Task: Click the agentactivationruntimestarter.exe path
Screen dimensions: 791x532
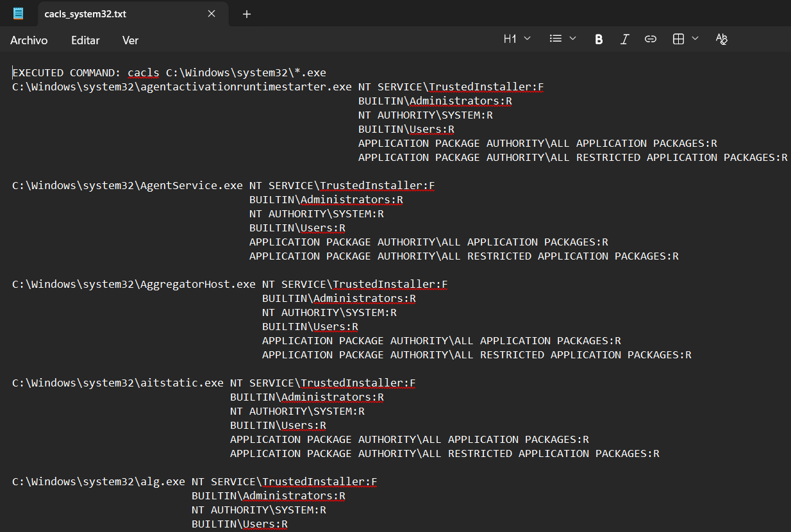Action: pyautogui.click(x=181, y=87)
